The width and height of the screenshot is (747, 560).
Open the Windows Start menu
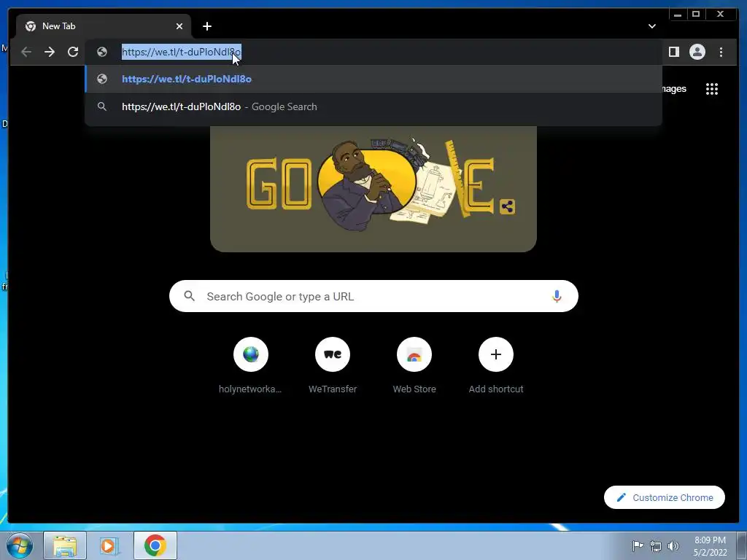pyautogui.click(x=20, y=545)
